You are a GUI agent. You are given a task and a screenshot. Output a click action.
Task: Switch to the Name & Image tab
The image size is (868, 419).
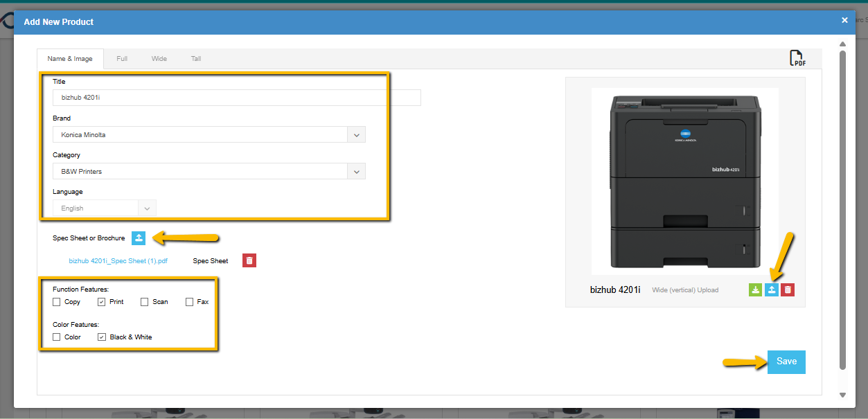click(70, 59)
